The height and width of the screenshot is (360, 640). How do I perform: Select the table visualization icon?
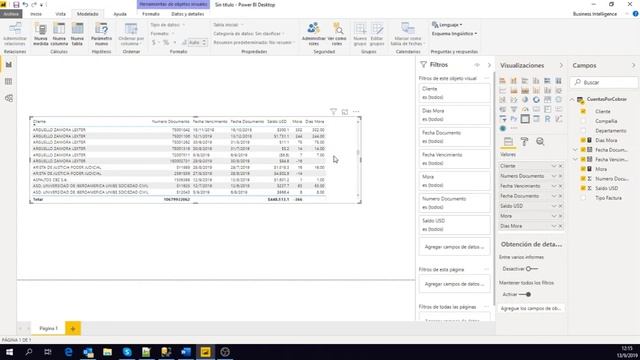point(525,119)
